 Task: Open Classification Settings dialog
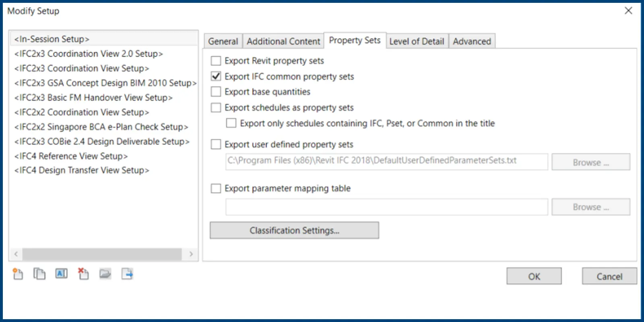click(294, 231)
